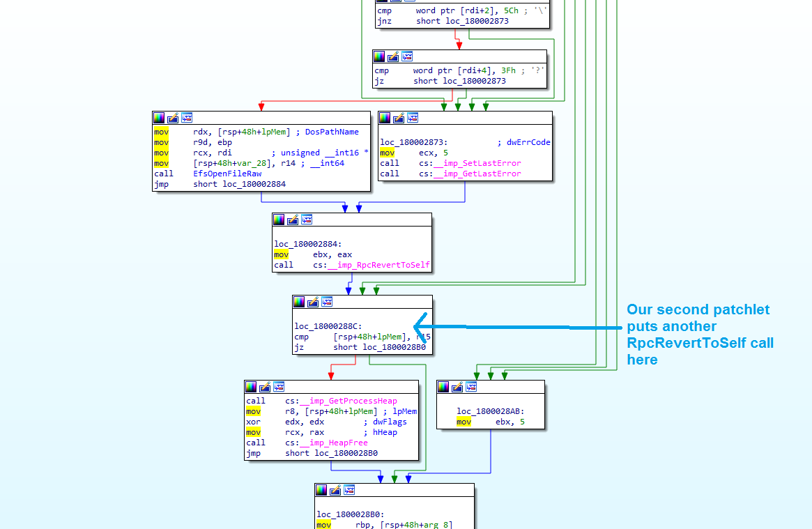Click group nodes icon on loc_180002884 block
Image resolution: width=812 pixels, height=529 pixels.
tap(307, 220)
